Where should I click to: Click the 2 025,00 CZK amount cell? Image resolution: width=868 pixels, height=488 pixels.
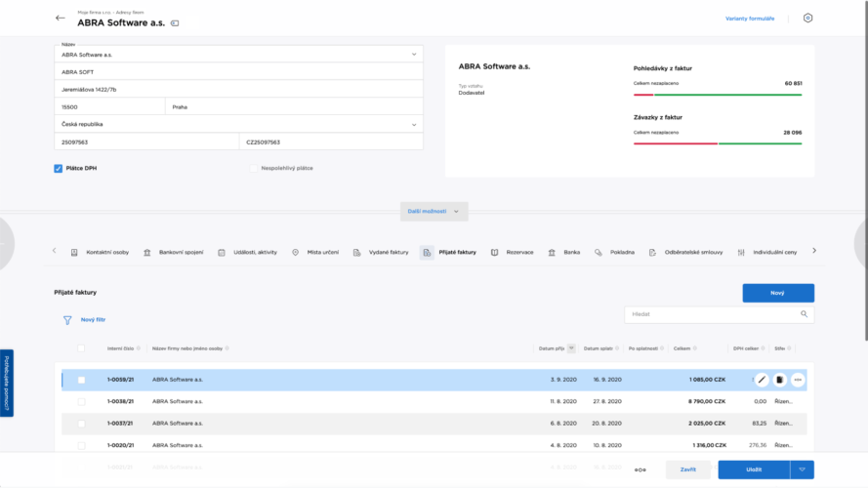[x=707, y=424]
